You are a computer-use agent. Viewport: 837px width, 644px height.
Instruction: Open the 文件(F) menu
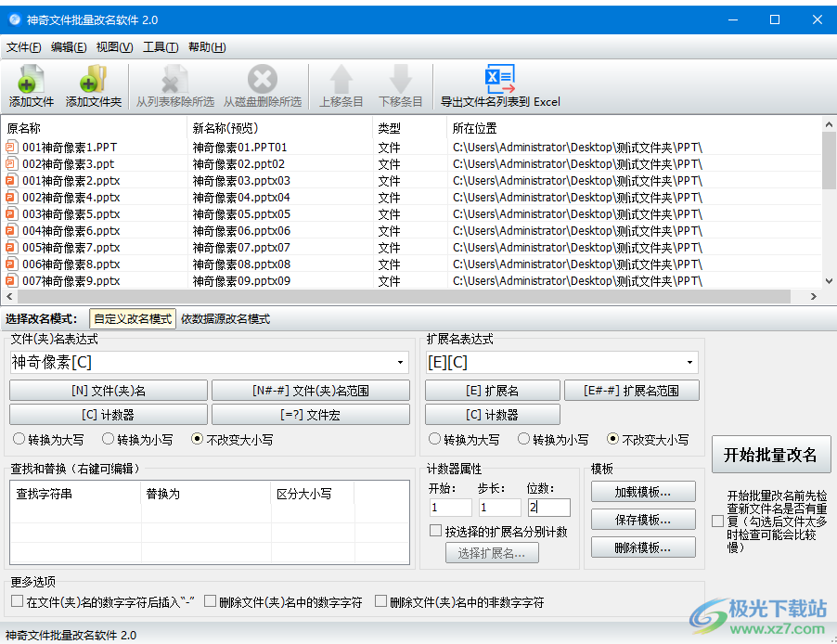click(x=23, y=47)
